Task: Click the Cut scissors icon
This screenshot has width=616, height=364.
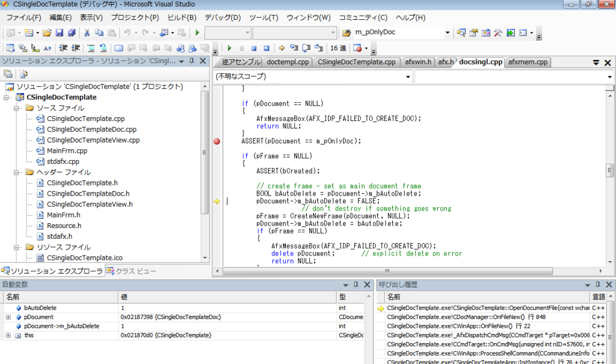Action: click(x=87, y=32)
